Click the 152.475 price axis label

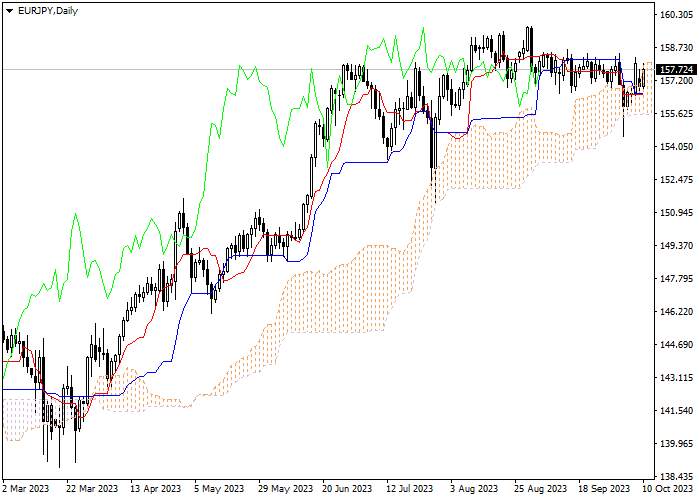[x=676, y=179]
